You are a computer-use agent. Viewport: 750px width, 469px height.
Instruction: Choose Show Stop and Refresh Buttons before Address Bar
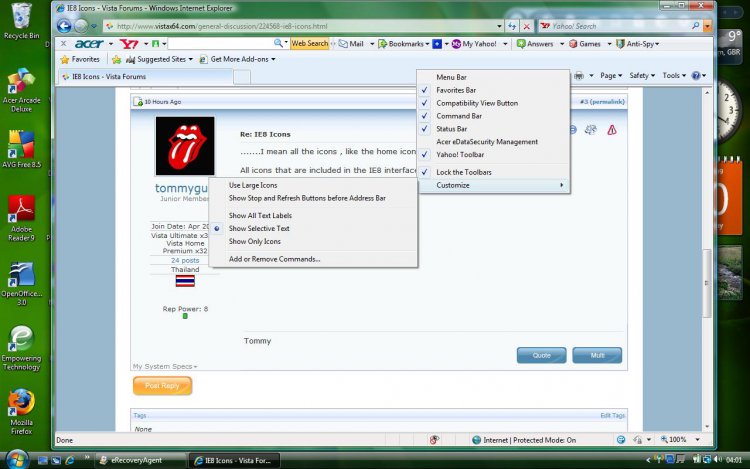click(313, 198)
